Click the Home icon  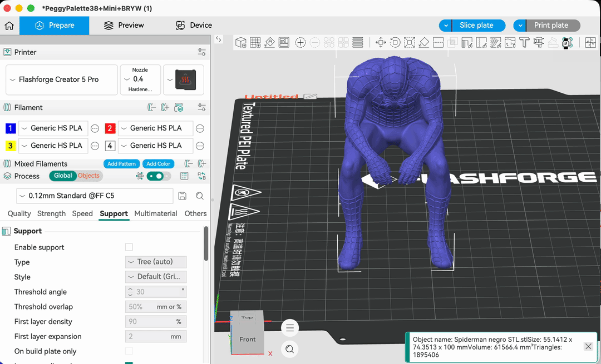9,25
